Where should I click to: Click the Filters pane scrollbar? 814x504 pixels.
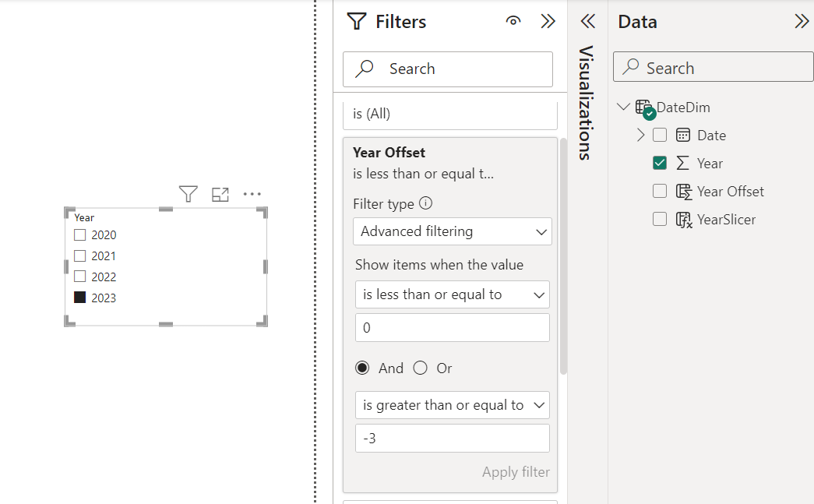click(563, 256)
